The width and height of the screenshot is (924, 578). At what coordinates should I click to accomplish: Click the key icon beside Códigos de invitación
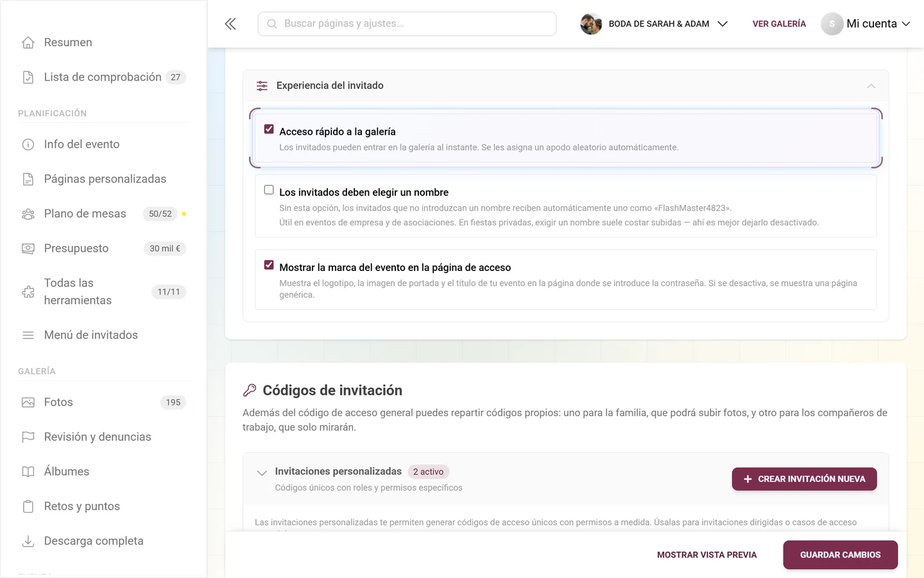pyautogui.click(x=250, y=390)
